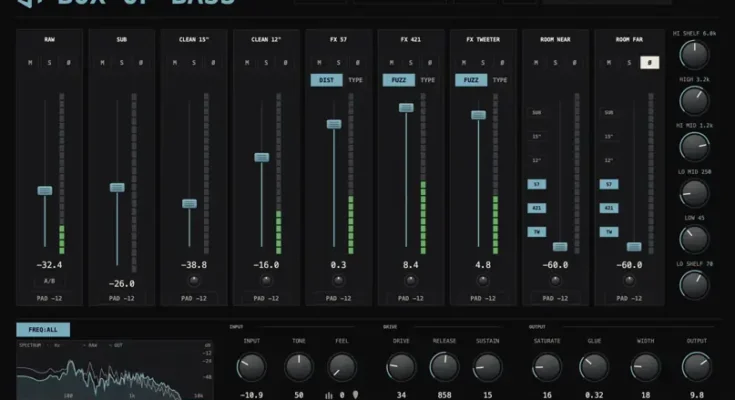Click the GLUE knob
Viewport: 735px width, 400px height.
coord(593,367)
